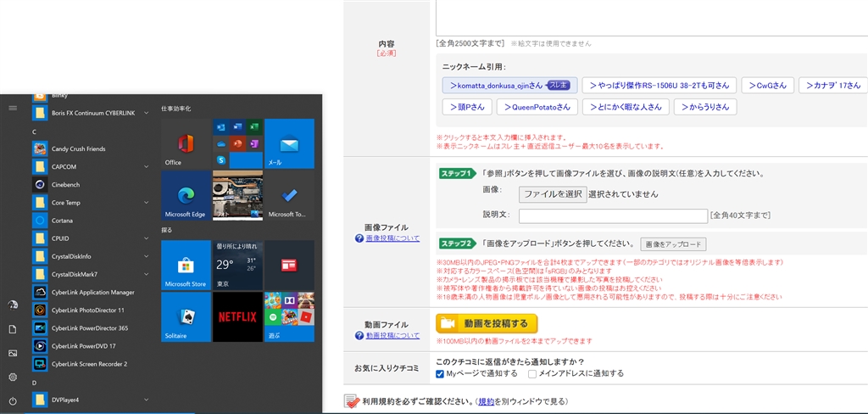
Task: Insert nickname QueenPotatoさん
Action: tap(537, 107)
